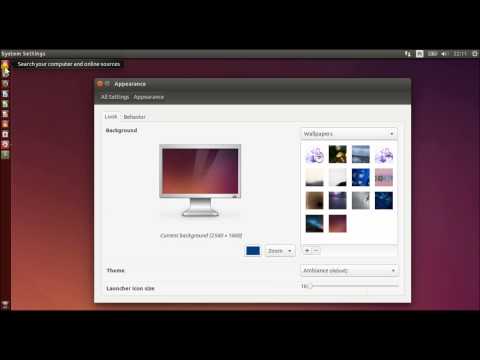480x360 pixels.
Task: Open the session gear menu
Action: (x=475, y=53)
